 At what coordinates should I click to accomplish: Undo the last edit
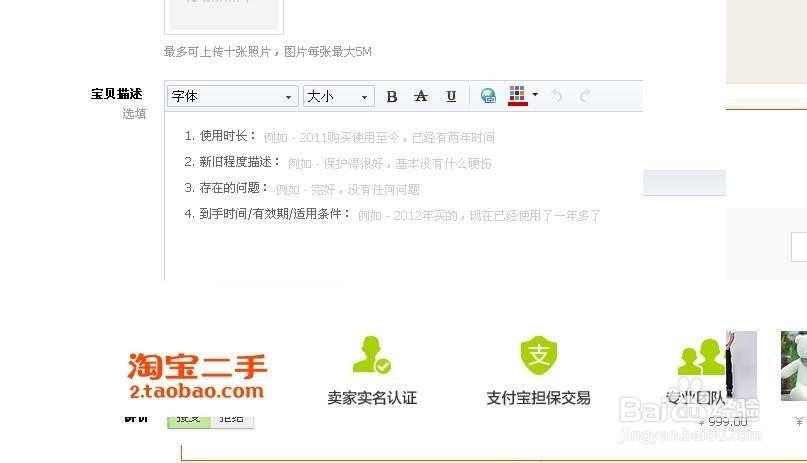tap(557, 96)
